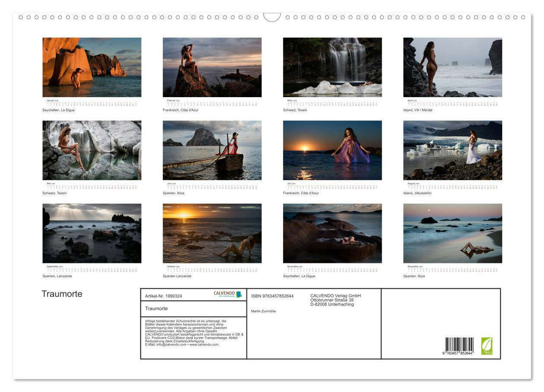The height and width of the screenshot is (392, 544).
Task: Click the info@calvendo.com email address line
Action: [x=182, y=345]
